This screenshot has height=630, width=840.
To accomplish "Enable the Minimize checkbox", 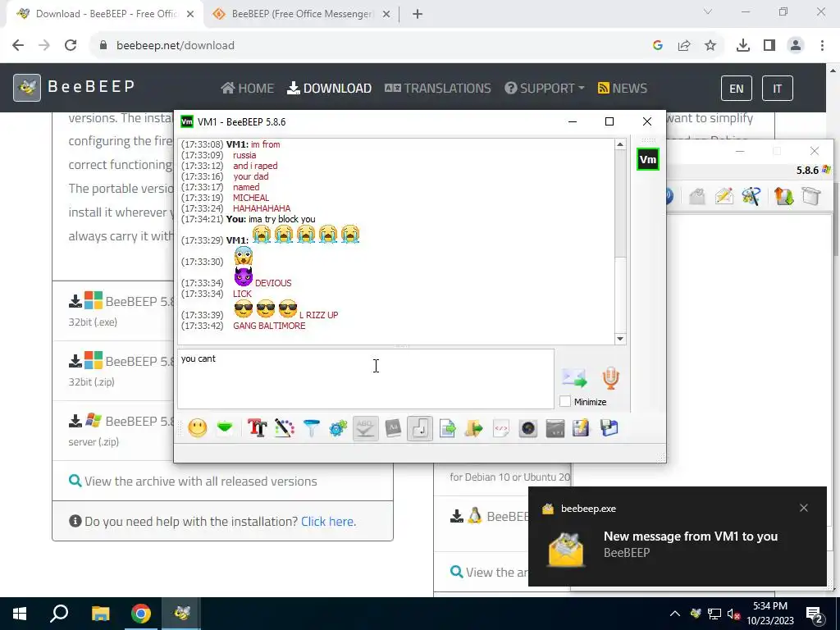I will pos(565,402).
